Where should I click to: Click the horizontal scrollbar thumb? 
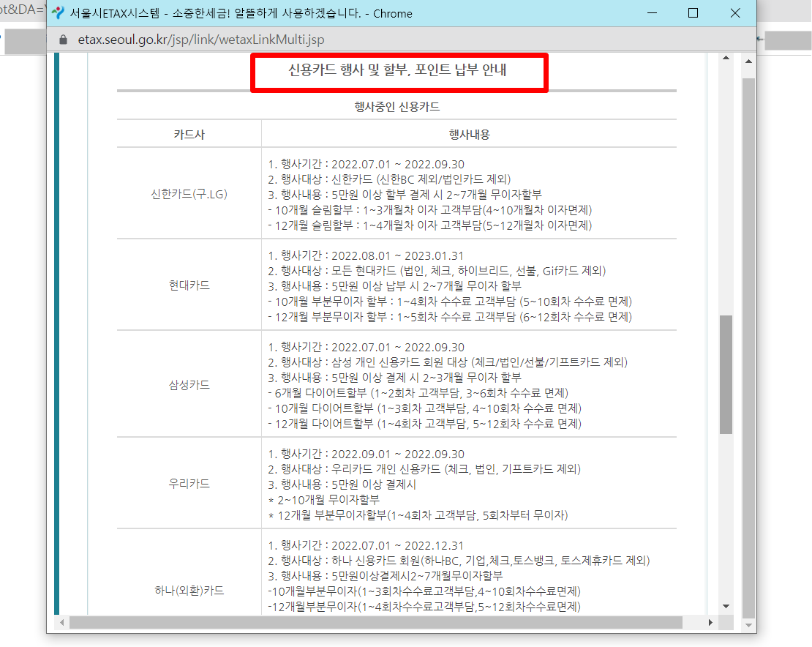click(x=375, y=622)
